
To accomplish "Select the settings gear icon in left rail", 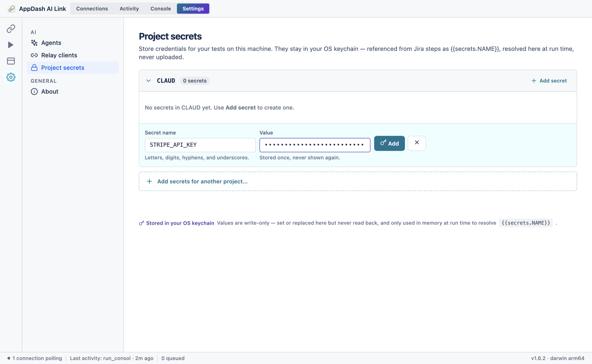I will click(x=11, y=77).
